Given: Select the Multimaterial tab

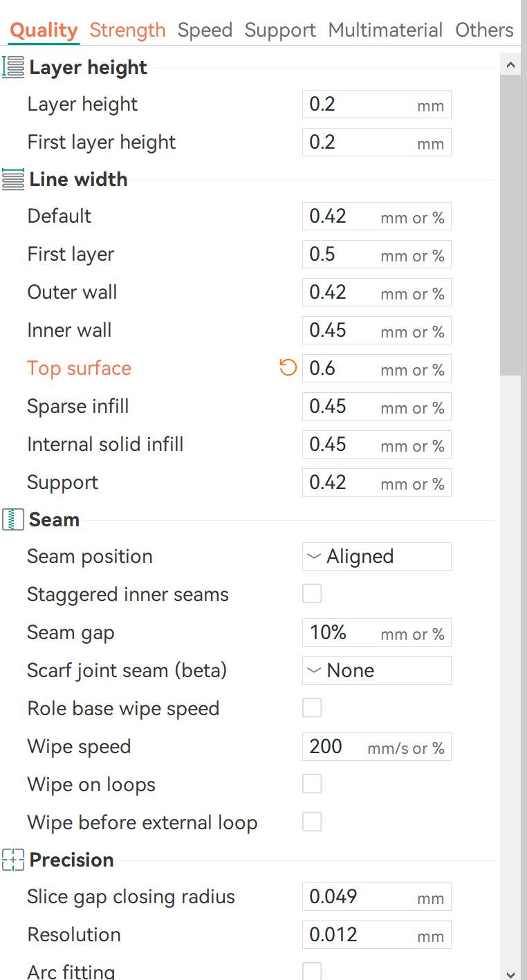Looking at the screenshot, I should pyautogui.click(x=385, y=30).
